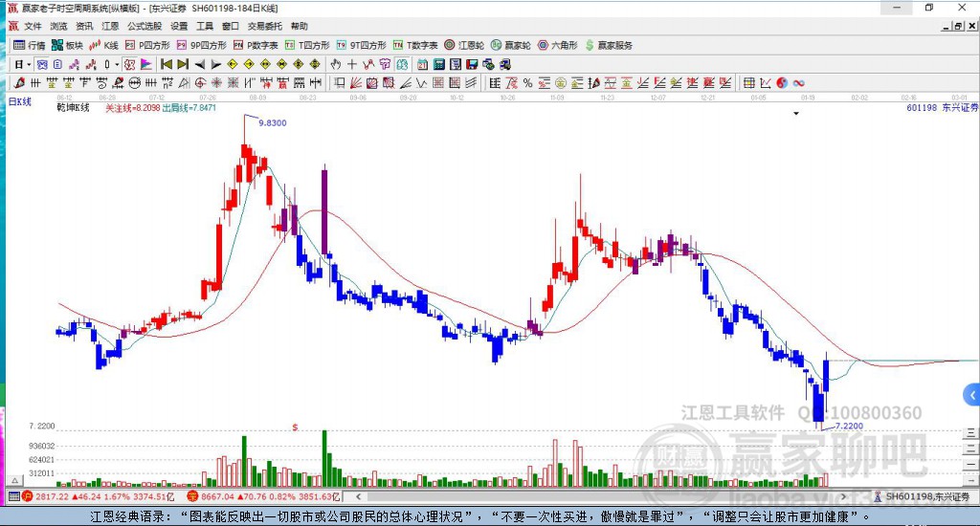This screenshot has height=526, width=980.
Task: Open the 江恩 menu
Action: (x=110, y=26)
